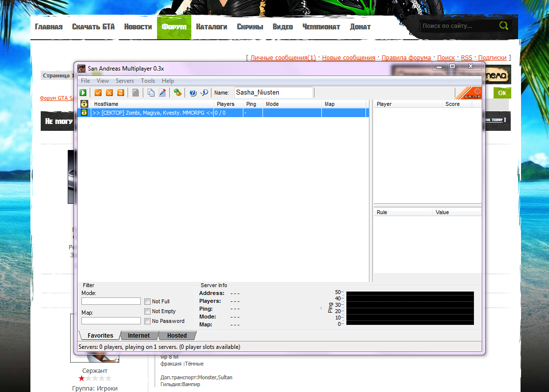This screenshot has height=392, width=549.
Task: Click the Copy Server Info icon
Action: point(151,93)
